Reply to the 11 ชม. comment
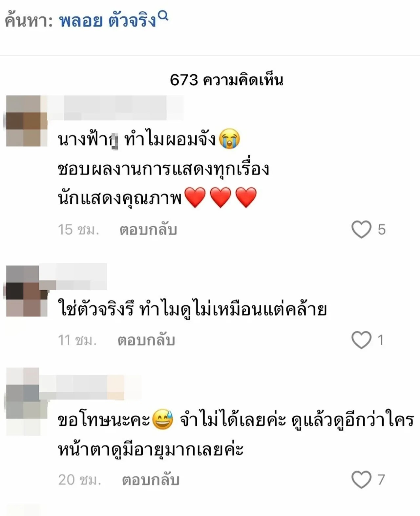420x516 pixels. (x=146, y=340)
